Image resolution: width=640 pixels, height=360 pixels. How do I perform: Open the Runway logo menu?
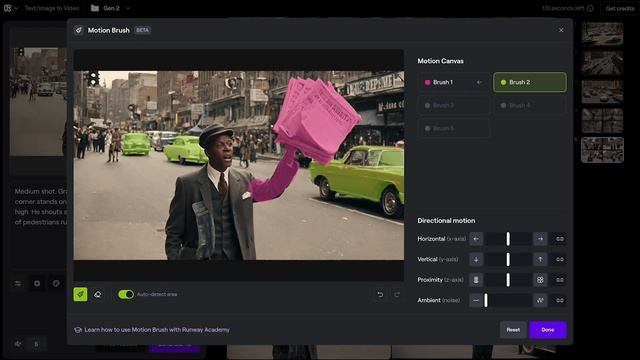tap(11, 8)
